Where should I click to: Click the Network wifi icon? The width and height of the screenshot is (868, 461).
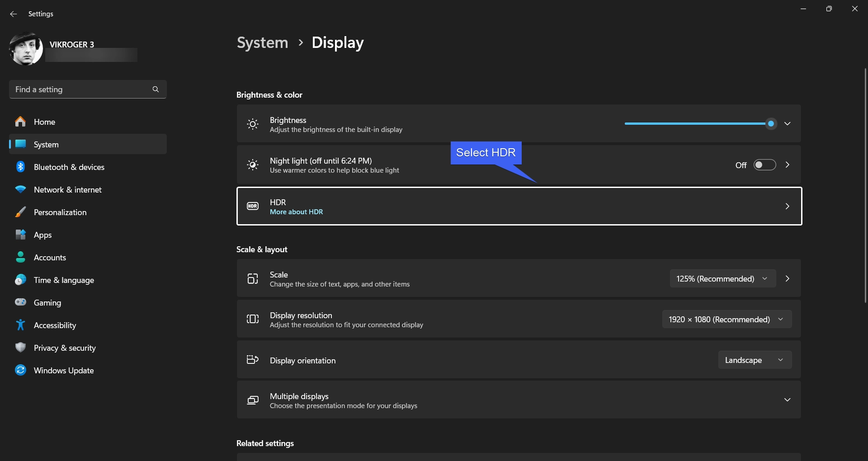click(x=20, y=189)
